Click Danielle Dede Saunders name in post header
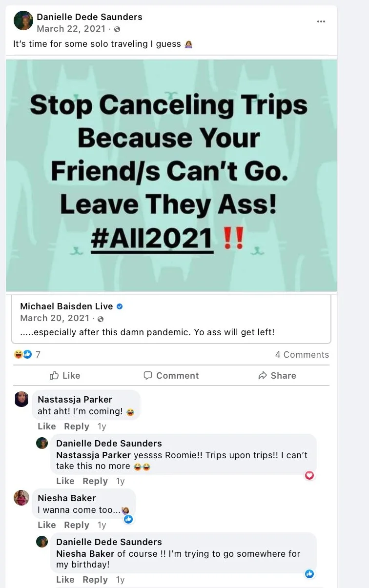Image resolution: width=369 pixels, height=588 pixels. tap(89, 17)
